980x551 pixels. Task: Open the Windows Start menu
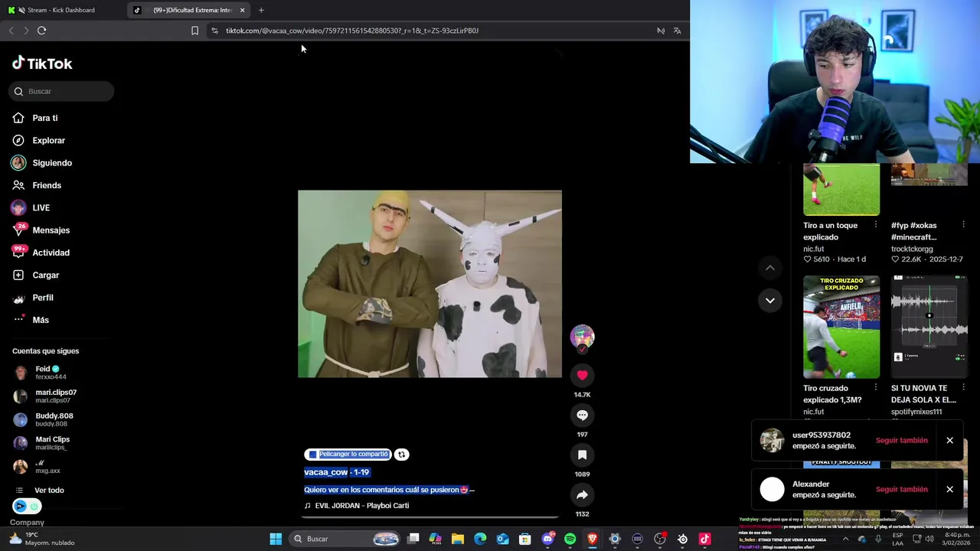(276, 539)
